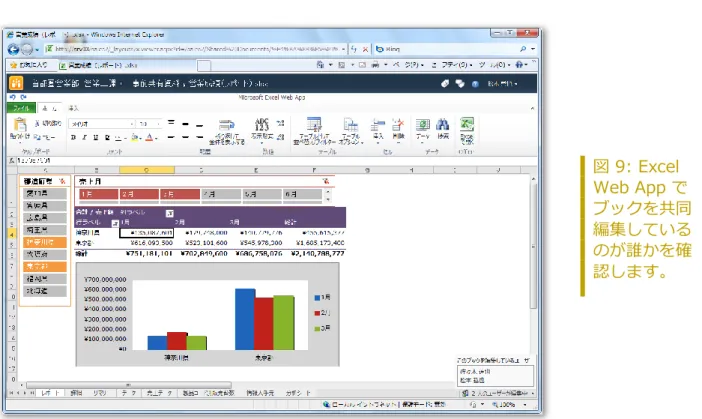This screenshot has width=702, height=419.
Task: Select the 売上データ sheet tab
Action: point(159,393)
